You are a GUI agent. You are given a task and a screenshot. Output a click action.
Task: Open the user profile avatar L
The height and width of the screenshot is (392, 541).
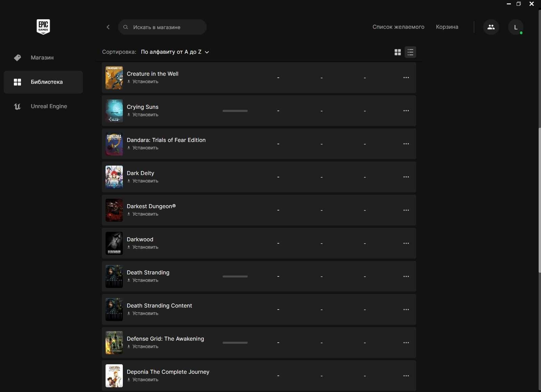[x=516, y=27]
